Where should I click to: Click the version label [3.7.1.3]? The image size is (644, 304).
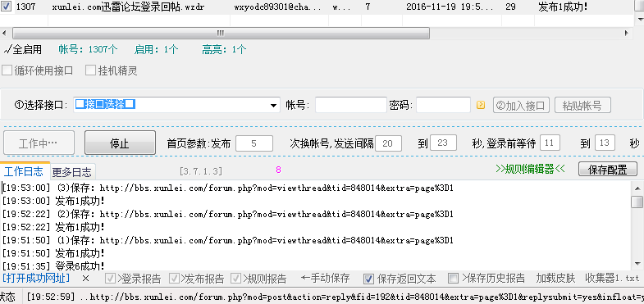pos(201,170)
